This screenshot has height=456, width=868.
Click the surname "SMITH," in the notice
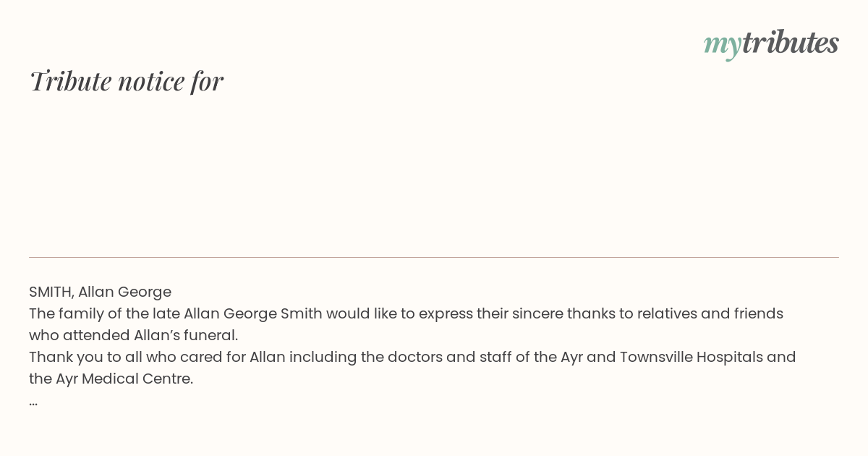tap(51, 292)
